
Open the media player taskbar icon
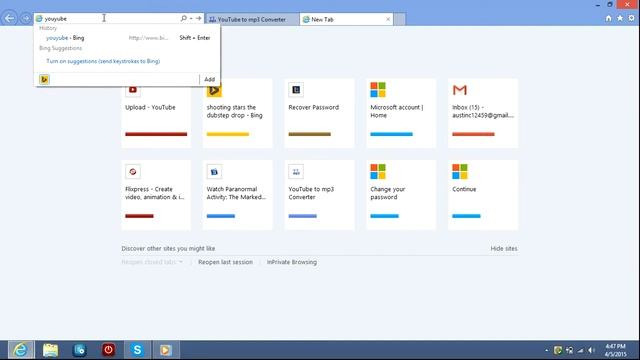[166, 350]
